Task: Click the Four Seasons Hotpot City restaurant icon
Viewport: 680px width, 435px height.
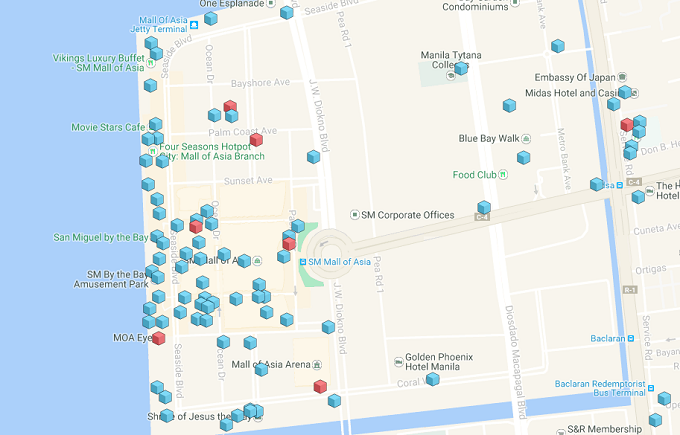Action: (153, 151)
